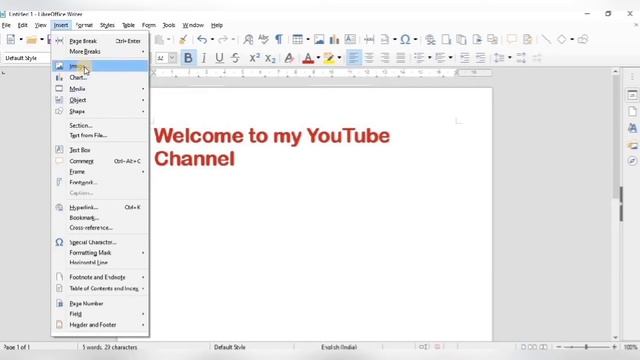The image size is (640, 360).
Task: Open sidebar Gallery icon
Action: tap(632, 145)
